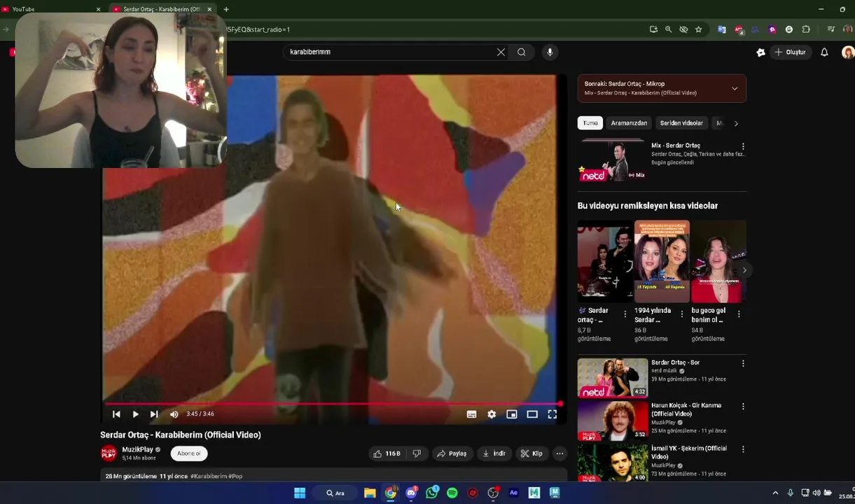Image resolution: width=855 pixels, height=504 pixels.
Task: Select the Seriden videolar chip
Action: pyautogui.click(x=681, y=123)
